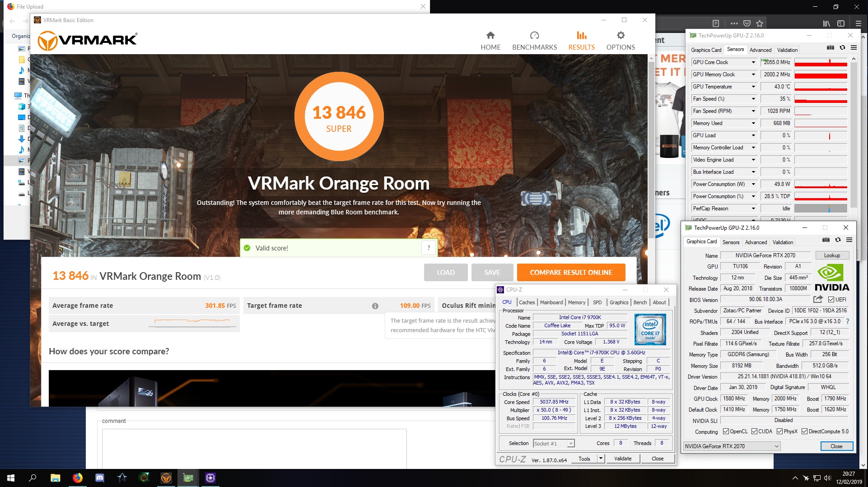Click the comment text box
This screenshot has height=487, width=868.
coord(254,449)
